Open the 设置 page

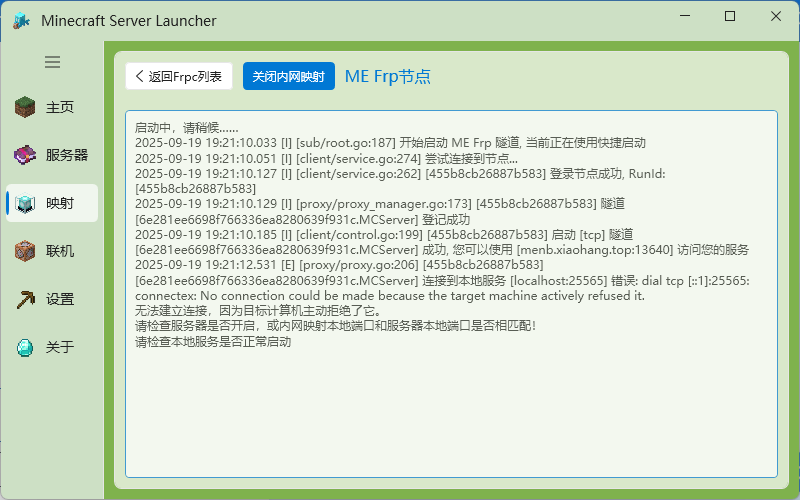click(52, 299)
